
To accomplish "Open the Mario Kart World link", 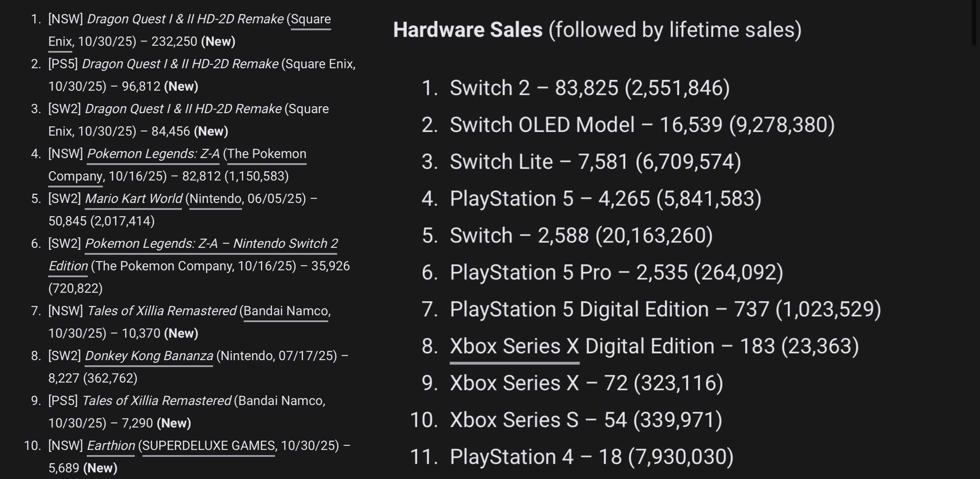I will click(x=133, y=199).
